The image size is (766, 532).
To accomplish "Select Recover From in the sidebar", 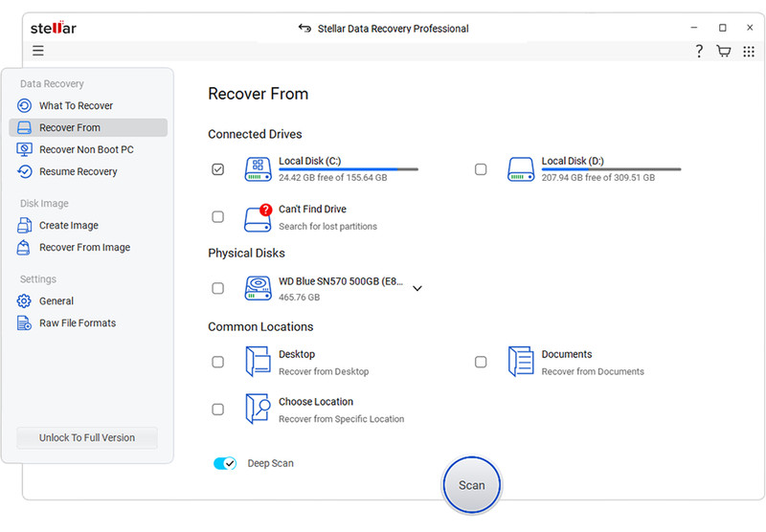I will 88,127.
